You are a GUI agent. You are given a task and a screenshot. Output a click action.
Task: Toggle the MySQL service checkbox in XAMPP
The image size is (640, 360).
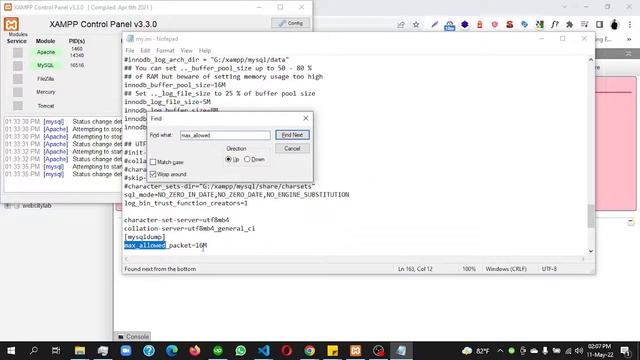(x=18, y=66)
